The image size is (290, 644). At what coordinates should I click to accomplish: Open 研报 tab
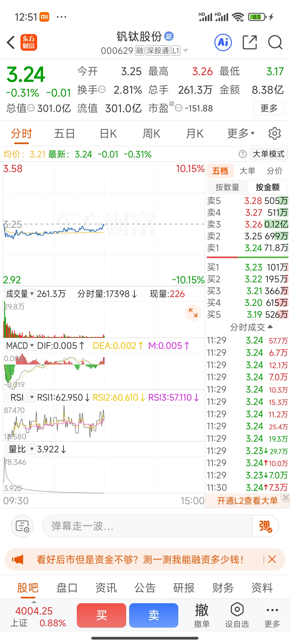point(184,588)
